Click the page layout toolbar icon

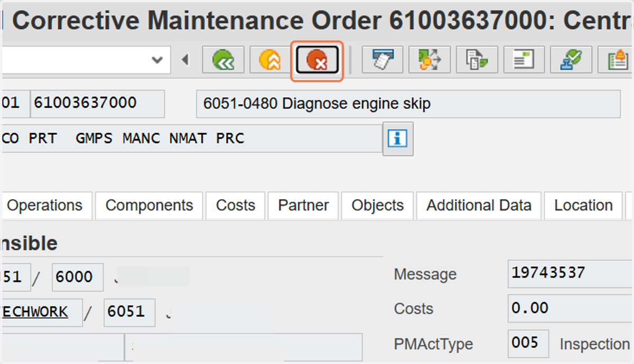(524, 60)
